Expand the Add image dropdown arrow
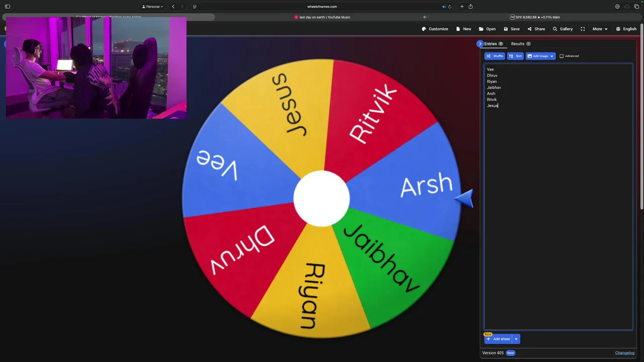 pos(552,56)
